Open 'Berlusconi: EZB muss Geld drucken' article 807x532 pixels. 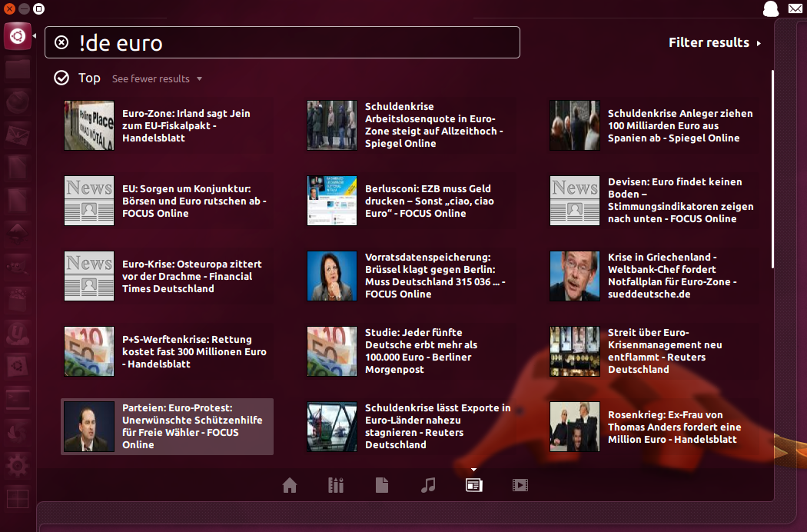428,201
